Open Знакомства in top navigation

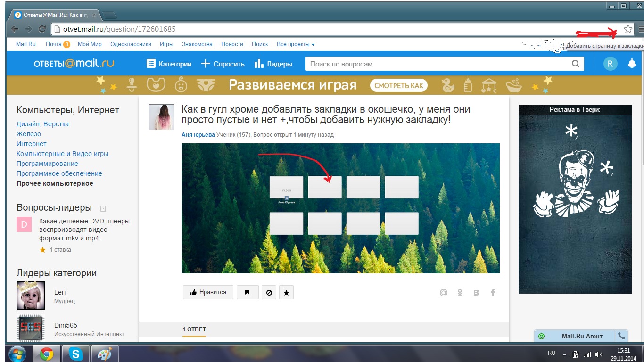coord(197,44)
